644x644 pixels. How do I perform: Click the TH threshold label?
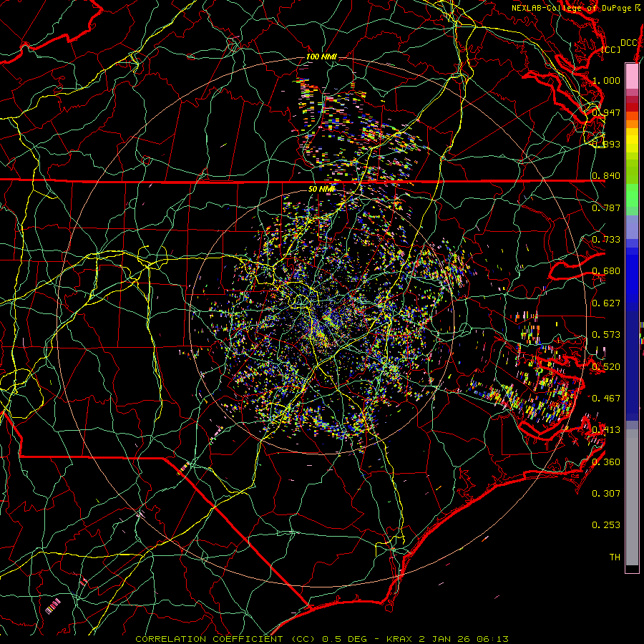point(615,557)
